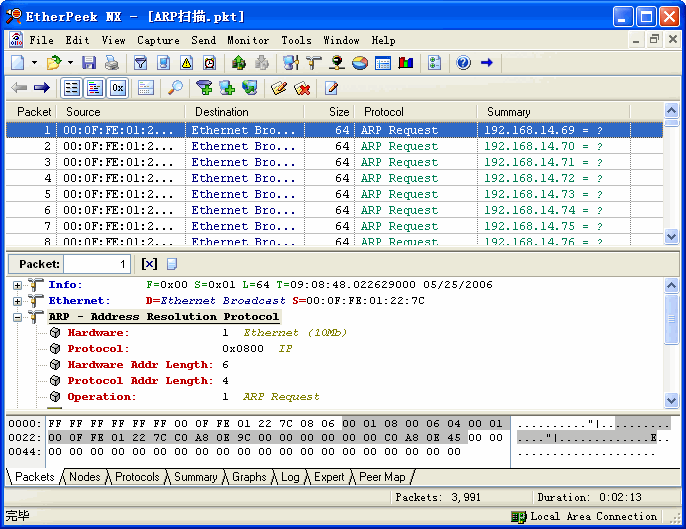Open the Monitor menu
686x529 pixels.
coord(248,40)
